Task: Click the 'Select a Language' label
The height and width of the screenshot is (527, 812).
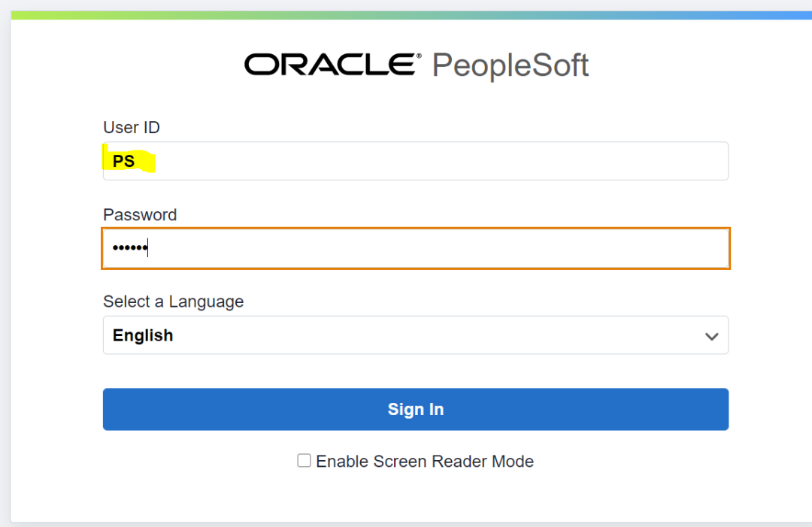Action: point(173,301)
